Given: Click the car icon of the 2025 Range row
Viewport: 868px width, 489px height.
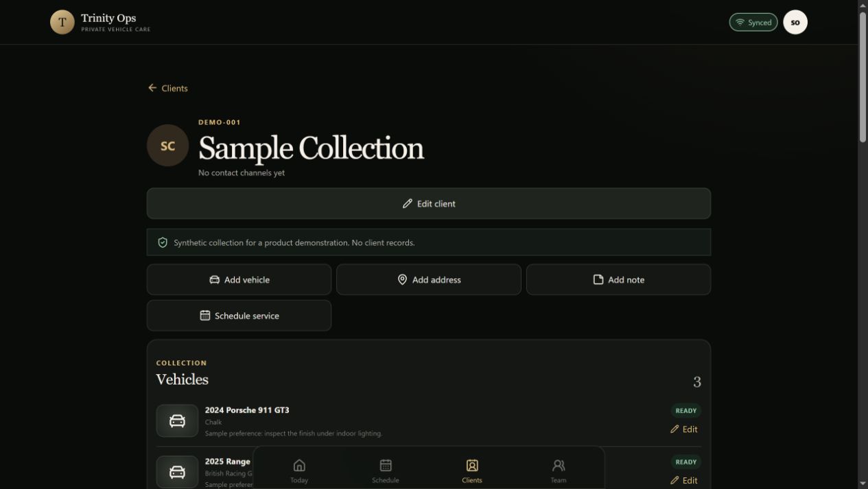Looking at the screenshot, I should click(177, 472).
